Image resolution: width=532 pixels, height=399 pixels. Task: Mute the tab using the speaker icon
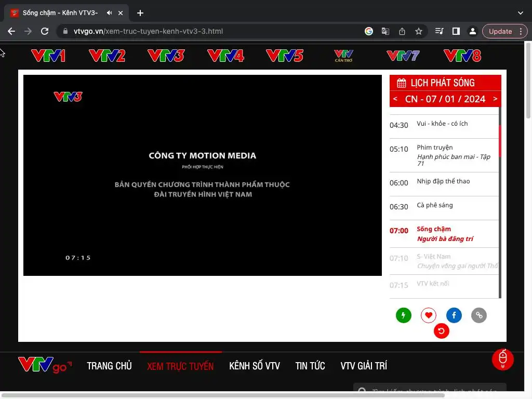[109, 13]
